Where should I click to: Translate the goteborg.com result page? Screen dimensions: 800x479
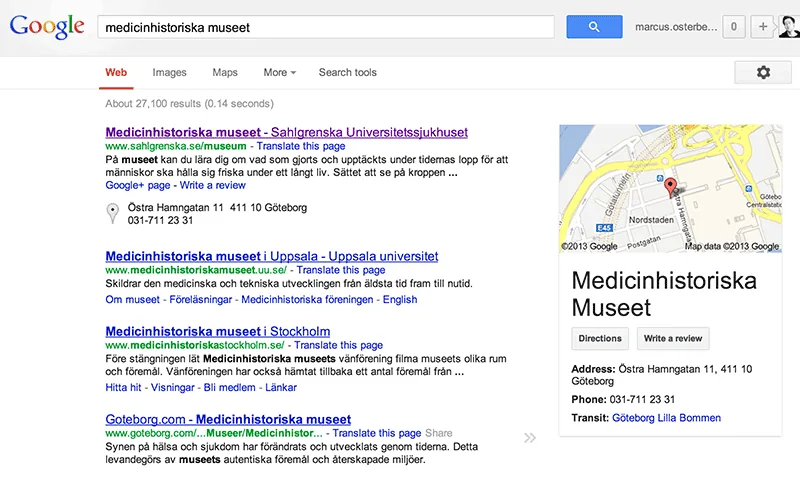pyautogui.click(x=377, y=433)
